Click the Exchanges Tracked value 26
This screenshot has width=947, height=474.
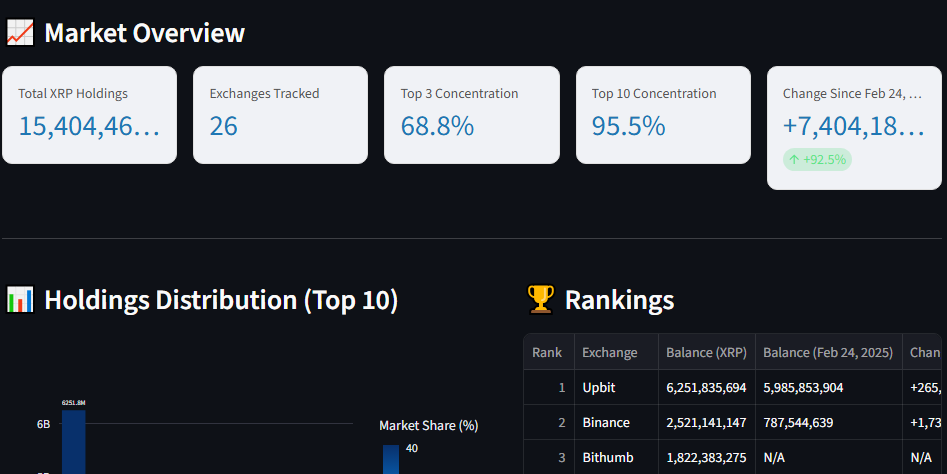pyautogui.click(x=224, y=126)
